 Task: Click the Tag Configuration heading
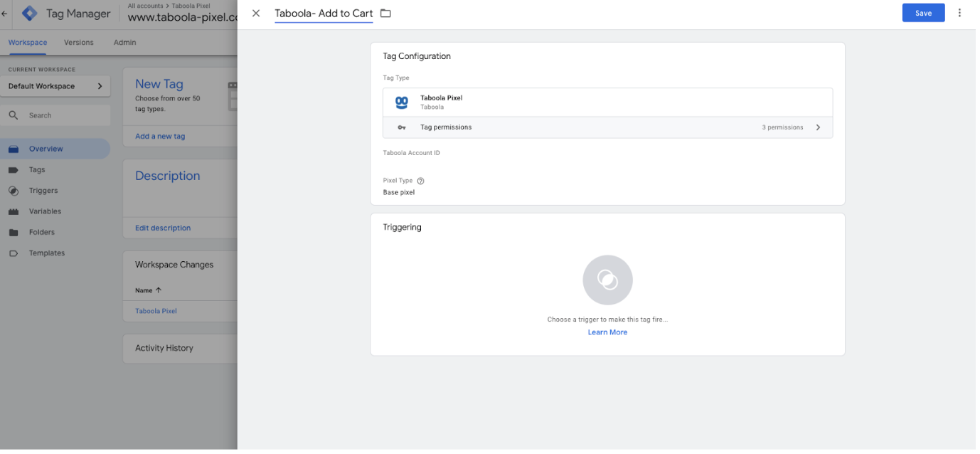click(x=417, y=56)
